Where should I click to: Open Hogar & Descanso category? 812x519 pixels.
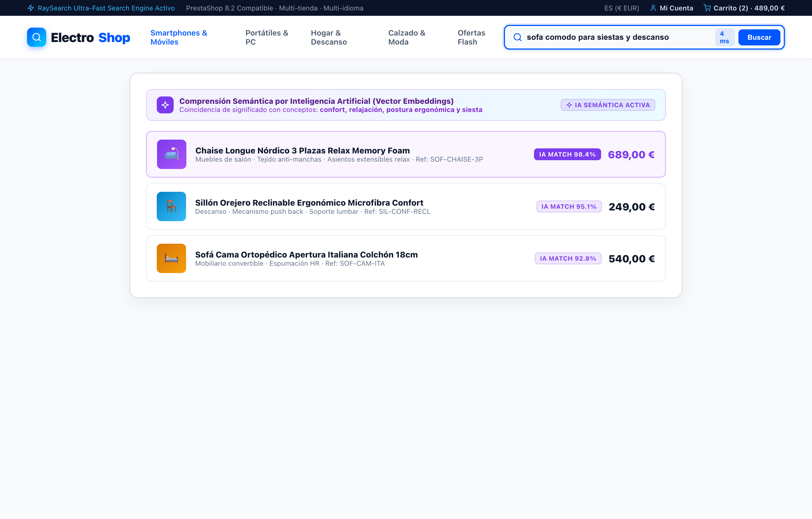coord(329,38)
